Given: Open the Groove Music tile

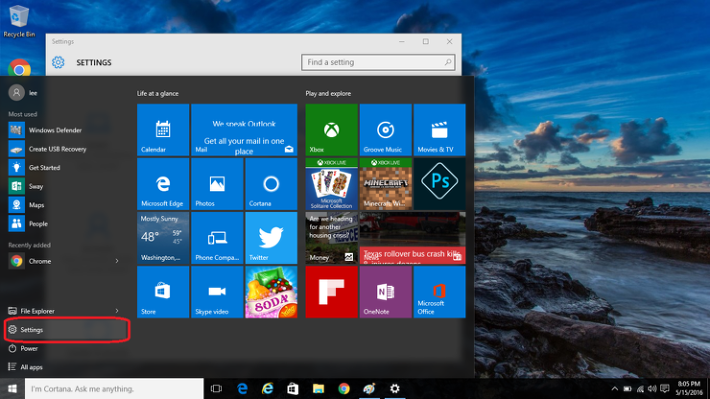Looking at the screenshot, I should coord(385,130).
